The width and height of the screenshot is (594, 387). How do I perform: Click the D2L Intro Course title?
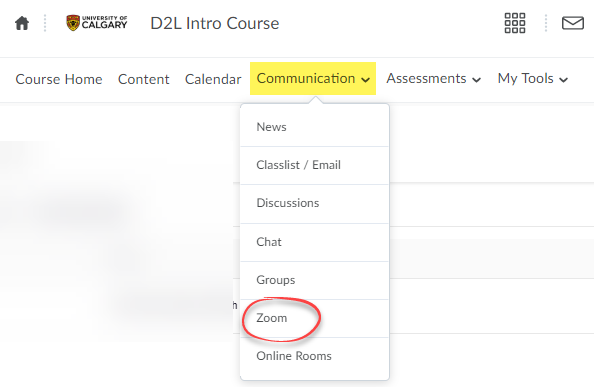tap(215, 23)
